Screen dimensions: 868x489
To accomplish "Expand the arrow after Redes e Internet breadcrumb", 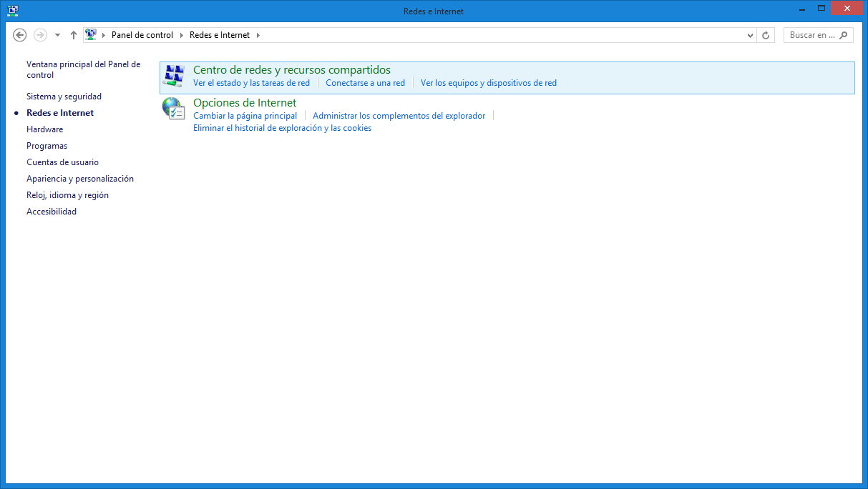I will click(x=258, y=35).
